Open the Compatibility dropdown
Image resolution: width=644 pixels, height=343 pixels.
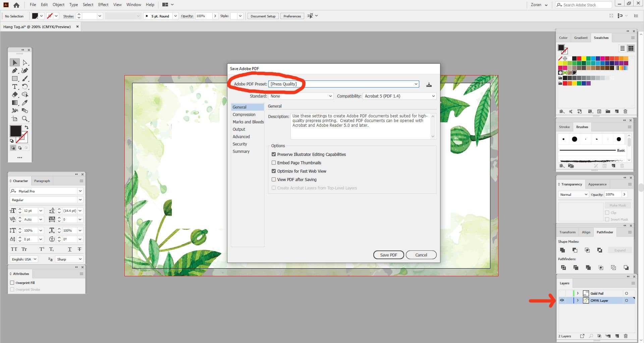[434, 96]
